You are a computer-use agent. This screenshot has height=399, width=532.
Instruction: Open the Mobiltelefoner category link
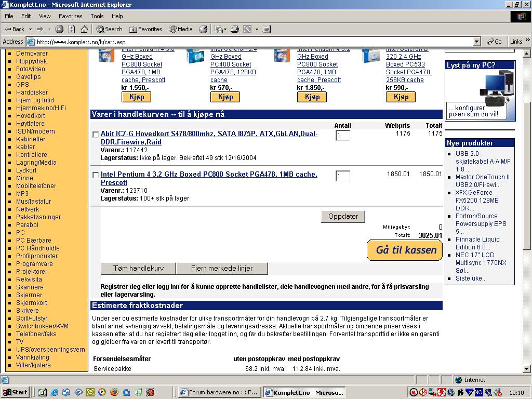point(36,186)
